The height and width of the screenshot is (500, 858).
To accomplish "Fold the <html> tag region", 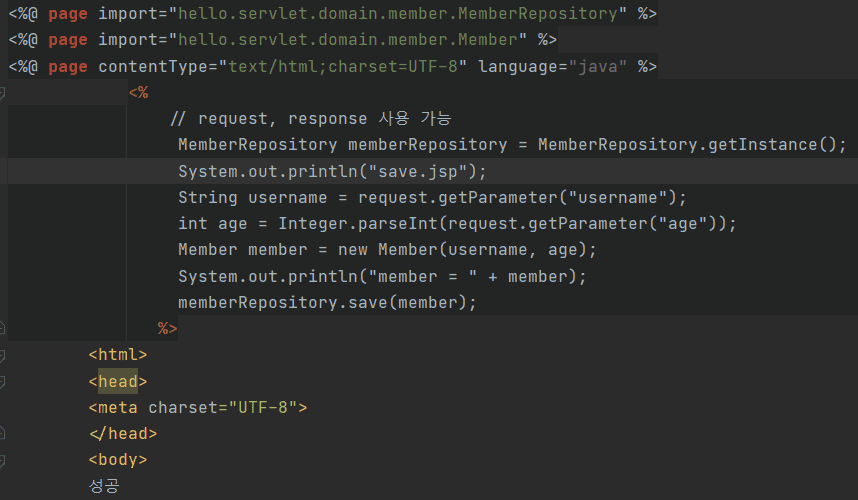I will (2, 355).
